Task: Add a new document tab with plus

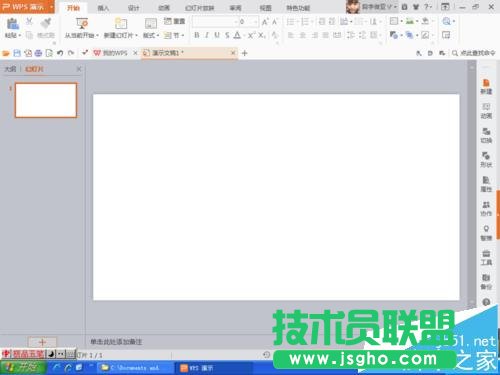Action: tap(244, 53)
